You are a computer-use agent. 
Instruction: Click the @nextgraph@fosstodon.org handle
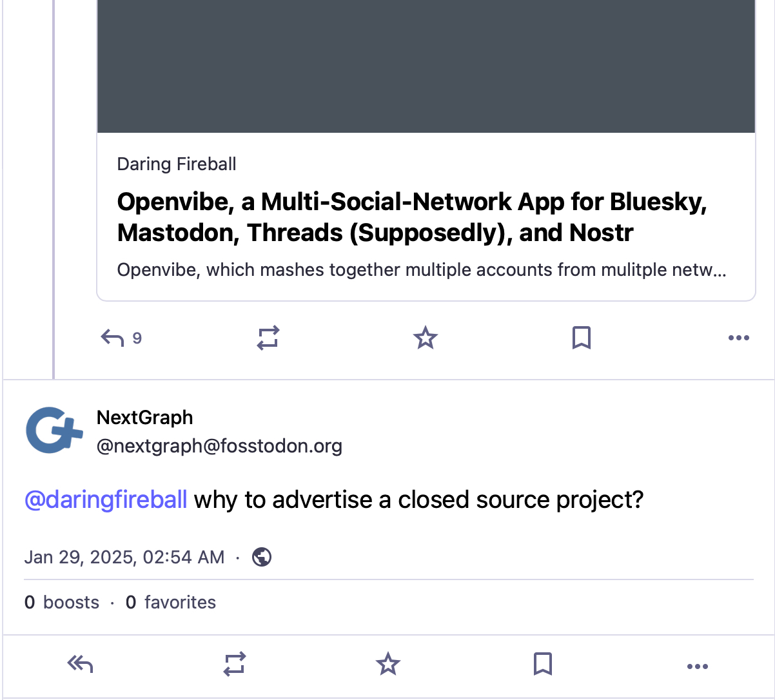pyautogui.click(x=219, y=446)
